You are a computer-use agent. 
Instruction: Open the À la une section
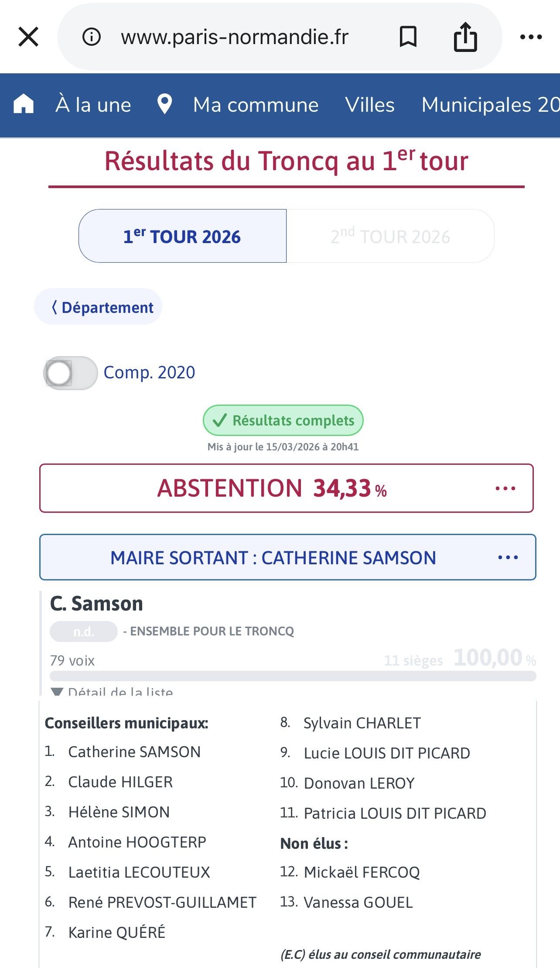click(93, 105)
